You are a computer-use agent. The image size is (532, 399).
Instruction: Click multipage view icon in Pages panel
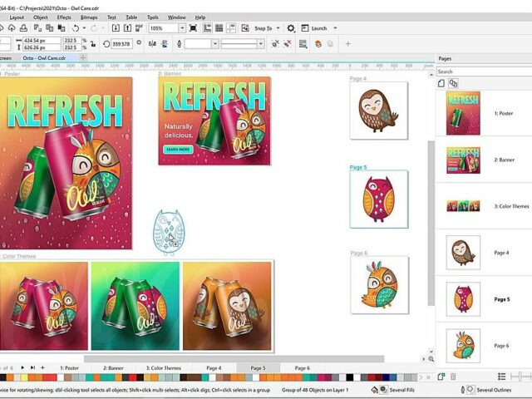(x=454, y=83)
